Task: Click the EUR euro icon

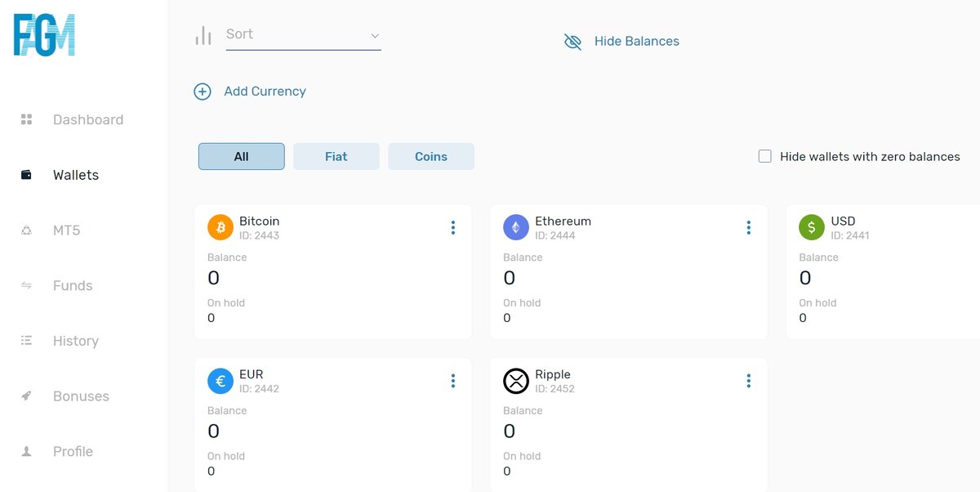Action: click(220, 381)
